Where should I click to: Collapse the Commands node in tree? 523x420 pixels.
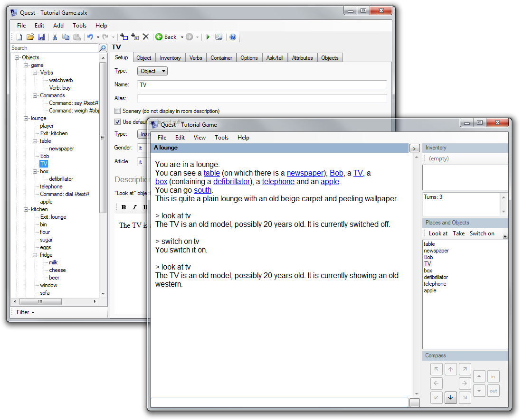click(x=35, y=96)
